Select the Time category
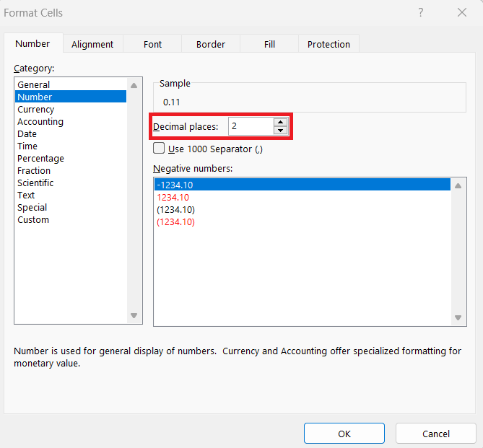Viewport: 483px width, 448px height. click(x=71, y=146)
